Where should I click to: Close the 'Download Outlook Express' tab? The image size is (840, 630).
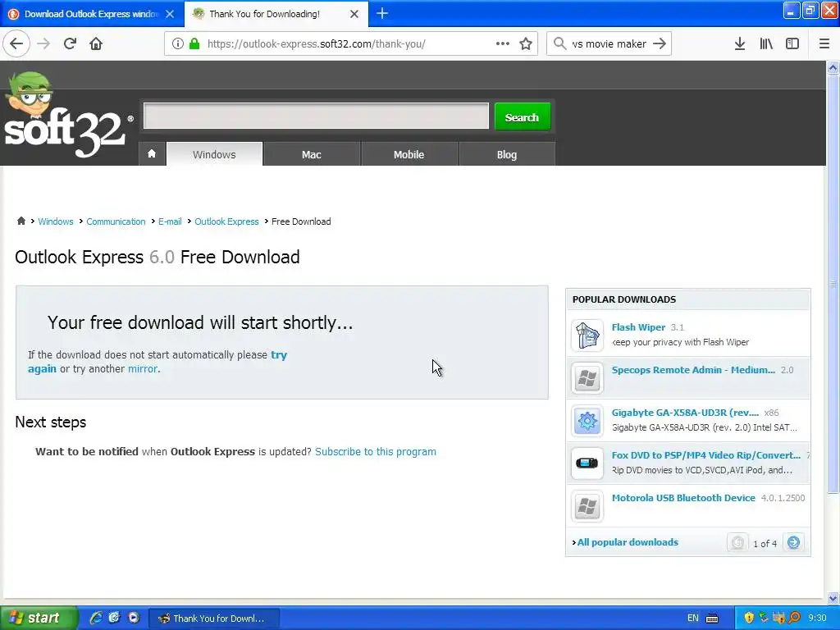(170, 14)
